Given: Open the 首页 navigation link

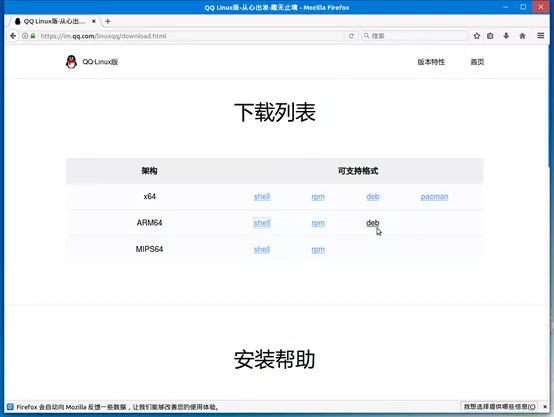Looking at the screenshot, I should coord(477,62).
